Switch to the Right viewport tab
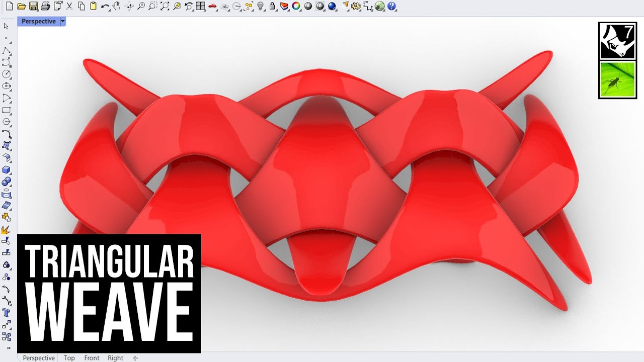This screenshot has width=644, height=362. (115, 358)
